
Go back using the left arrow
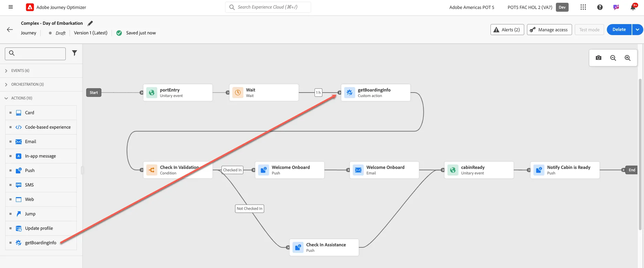(10, 30)
